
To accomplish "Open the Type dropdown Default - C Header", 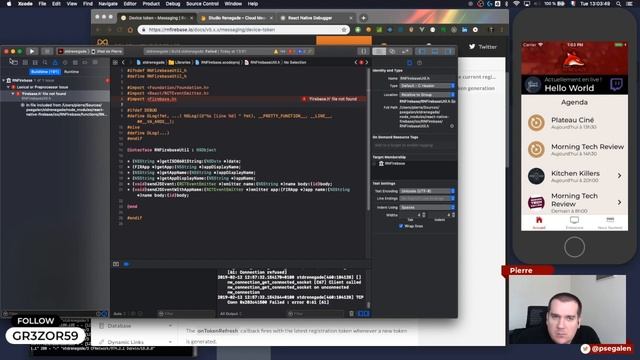I will [427, 86].
